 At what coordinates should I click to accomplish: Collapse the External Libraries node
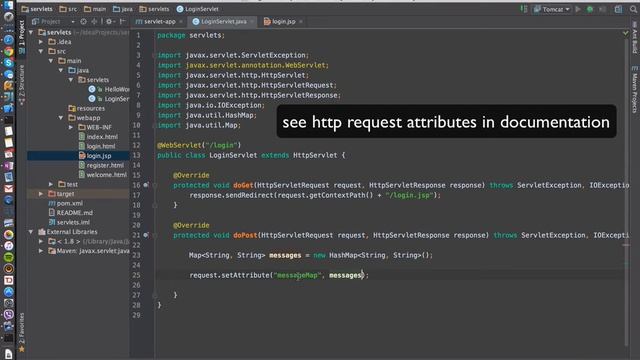tap(31, 231)
